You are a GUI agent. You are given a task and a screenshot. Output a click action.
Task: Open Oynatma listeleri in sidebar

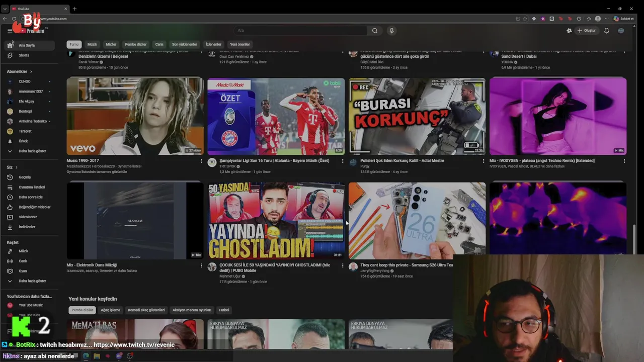(x=30, y=187)
